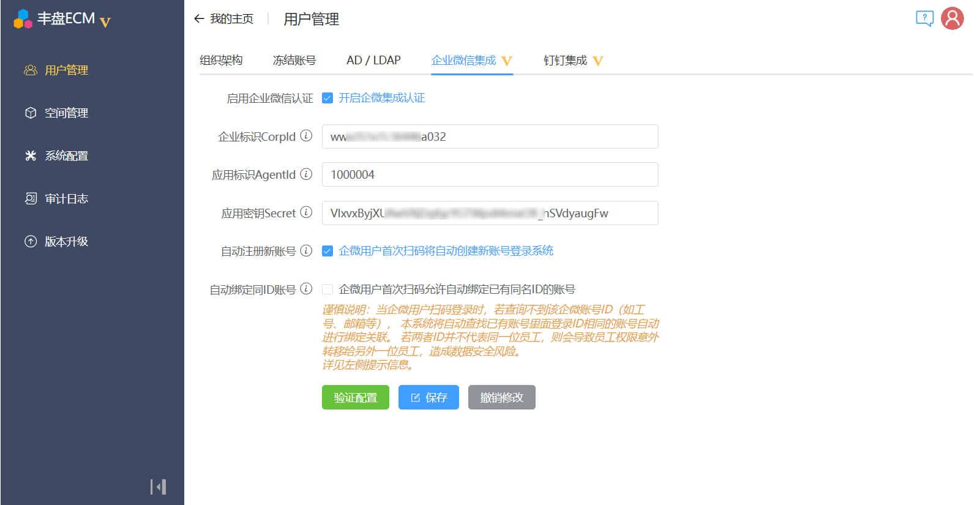The image size is (980, 505).
Task: Click the info icon beside CorpId label
Action: pos(307,136)
